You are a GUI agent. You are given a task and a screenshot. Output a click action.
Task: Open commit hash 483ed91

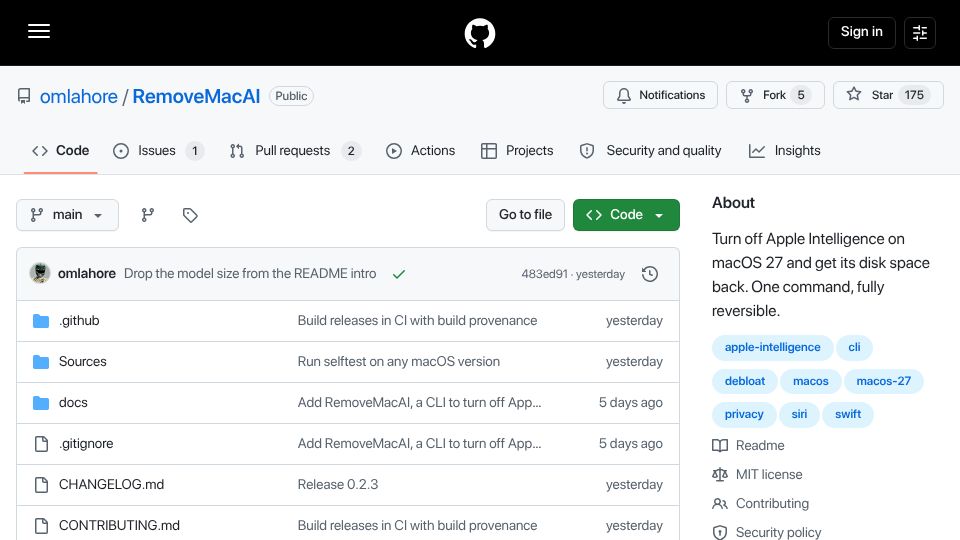point(544,274)
